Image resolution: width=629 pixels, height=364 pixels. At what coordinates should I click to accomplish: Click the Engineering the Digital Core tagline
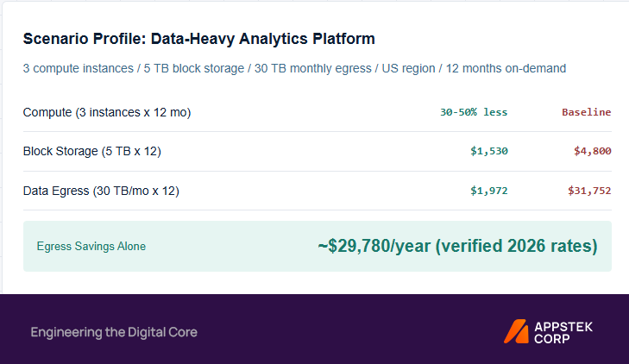coord(114,332)
